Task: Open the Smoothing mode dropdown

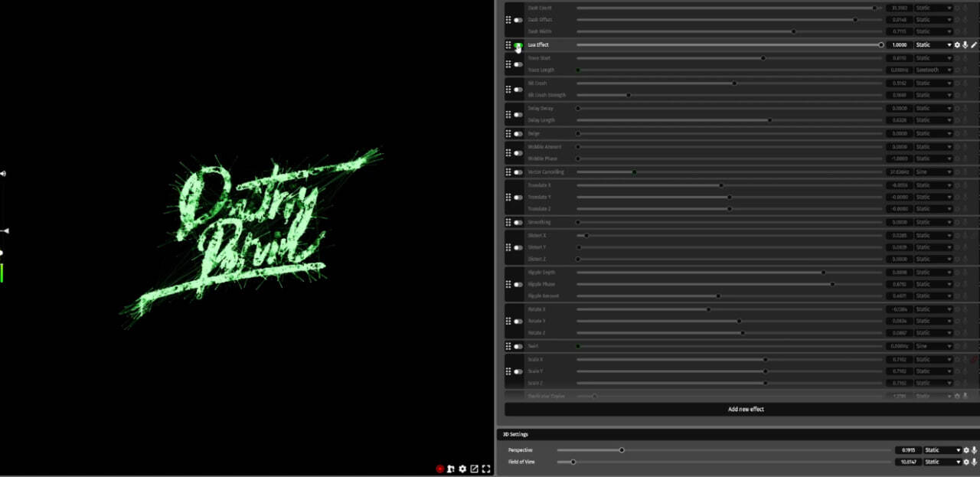Action: coord(933,222)
